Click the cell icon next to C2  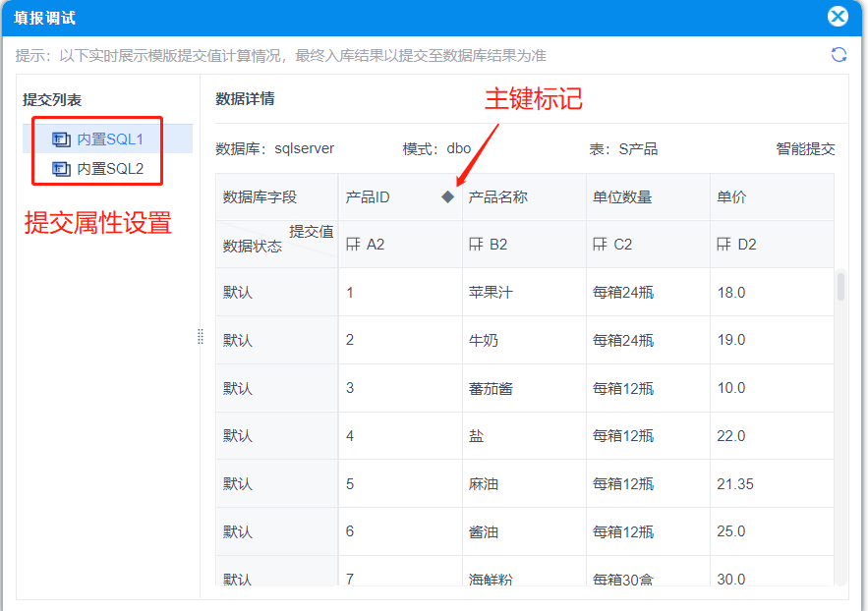600,244
